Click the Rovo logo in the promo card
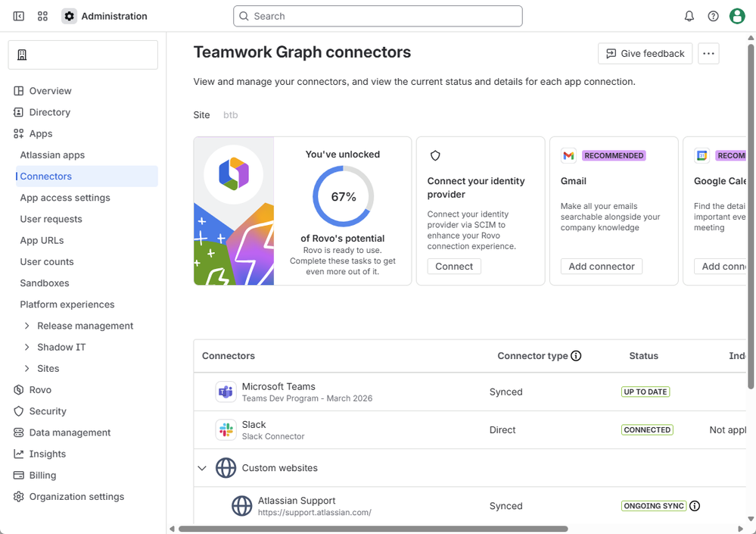The width and height of the screenshot is (756, 534). (234, 173)
